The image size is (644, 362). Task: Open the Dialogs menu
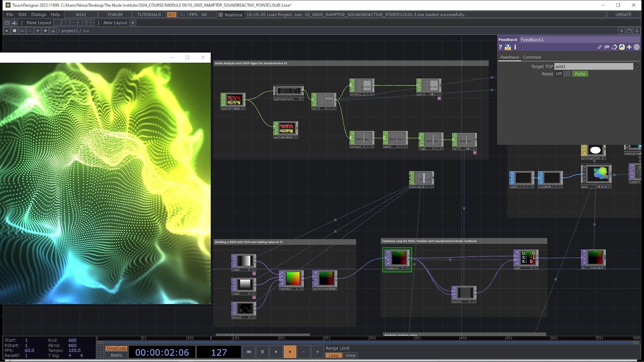point(39,14)
